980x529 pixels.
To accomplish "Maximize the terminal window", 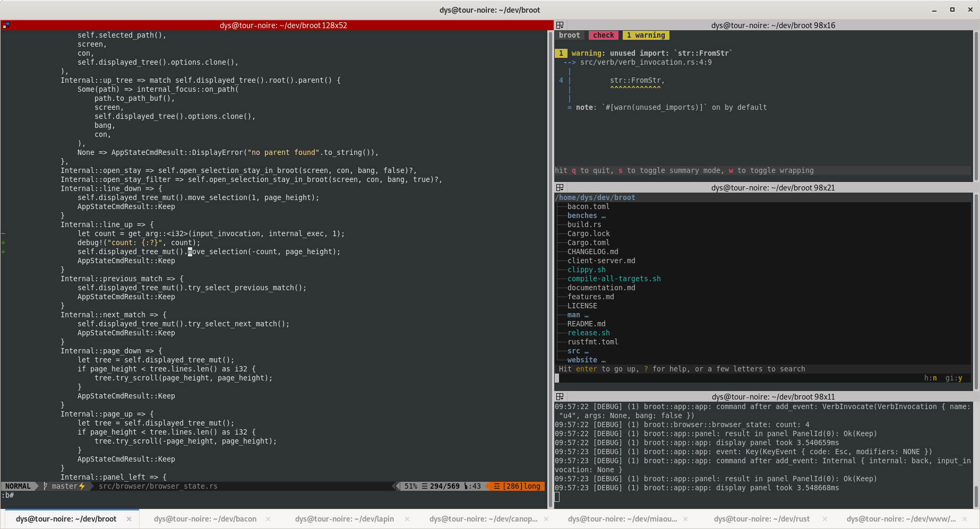I will coord(952,10).
